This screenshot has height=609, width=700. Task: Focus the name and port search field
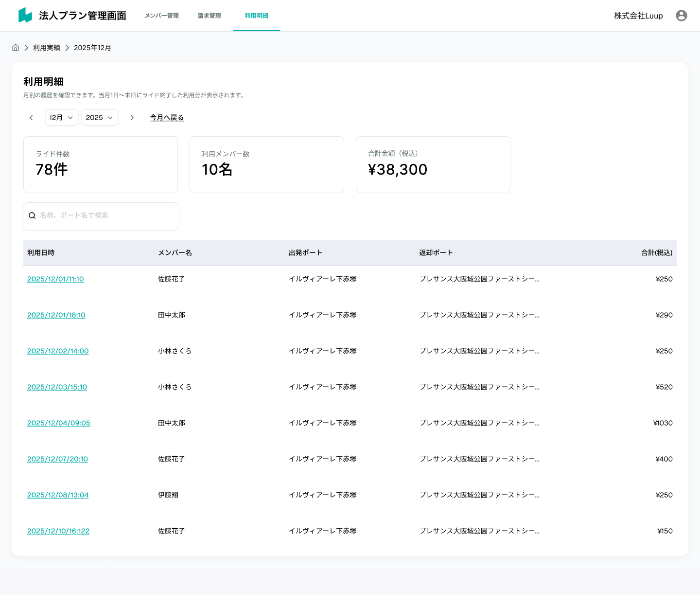[x=107, y=215]
